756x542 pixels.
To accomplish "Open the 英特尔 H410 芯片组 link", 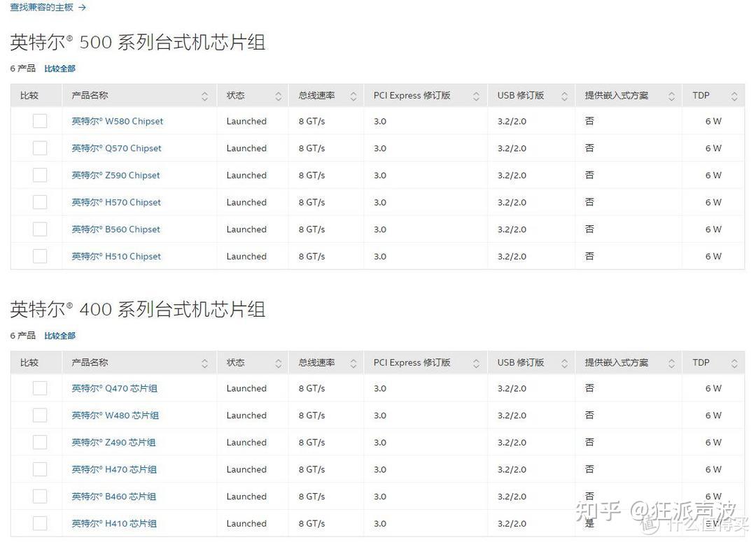I will coord(114,523).
